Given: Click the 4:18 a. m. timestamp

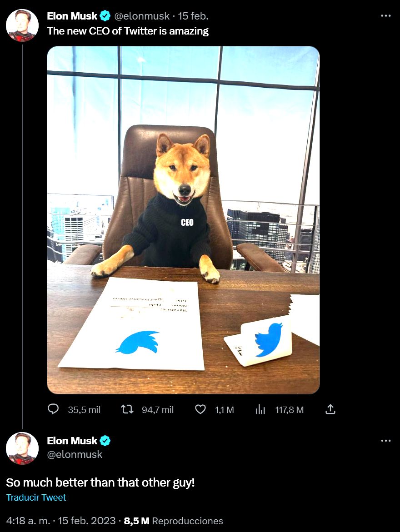Looking at the screenshot, I should (29, 521).
